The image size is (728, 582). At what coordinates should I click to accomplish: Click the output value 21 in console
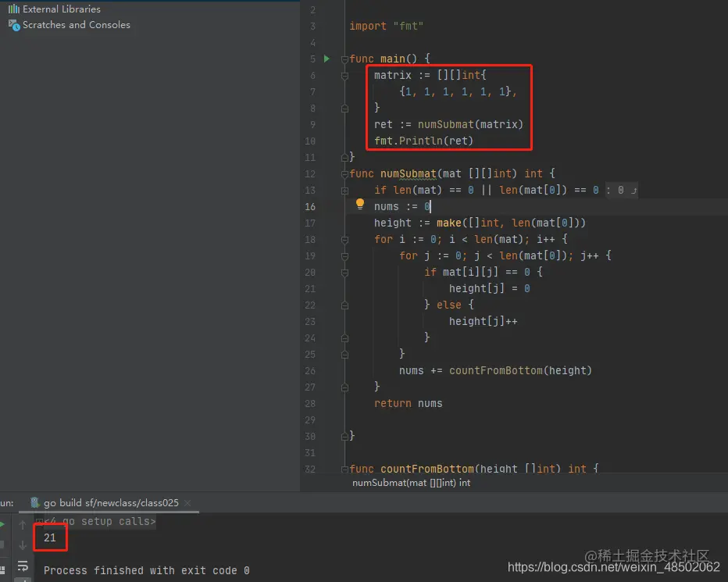click(x=50, y=538)
